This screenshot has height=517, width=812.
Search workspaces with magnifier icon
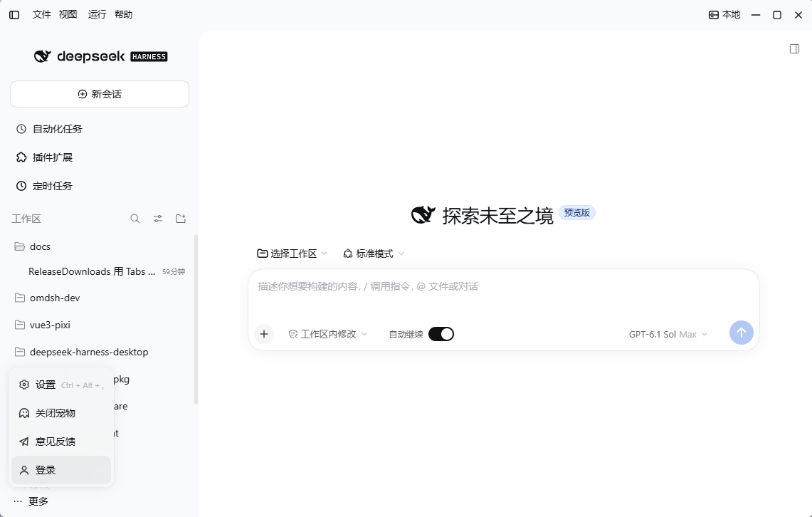(135, 219)
